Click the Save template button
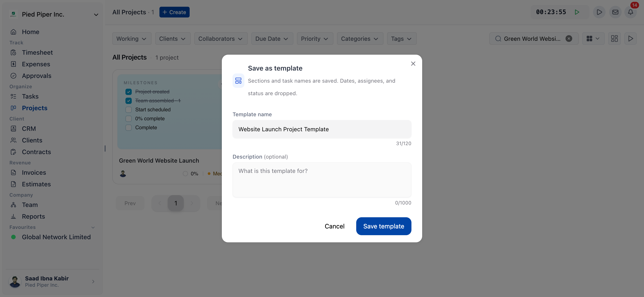This screenshot has height=297, width=644. [x=383, y=226]
